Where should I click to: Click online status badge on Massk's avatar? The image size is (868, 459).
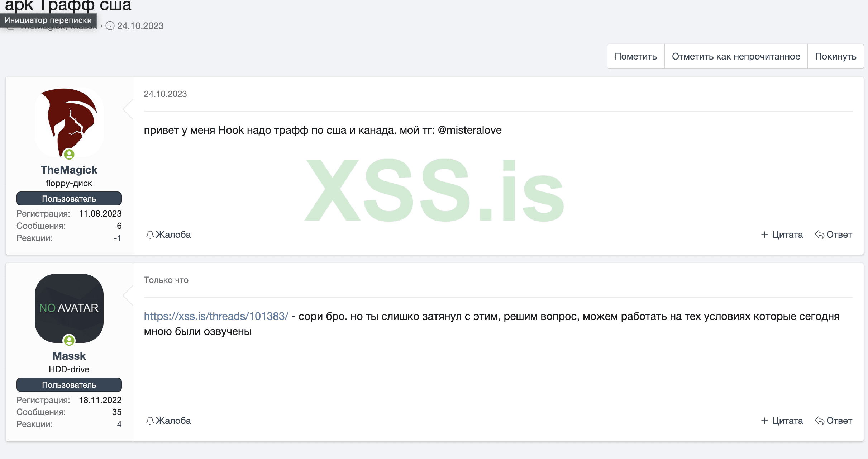tap(69, 340)
